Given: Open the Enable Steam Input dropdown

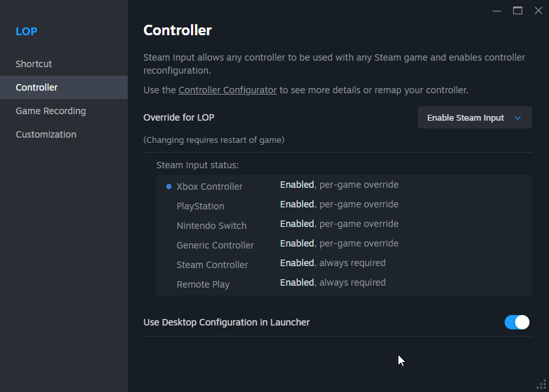Looking at the screenshot, I should (x=475, y=117).
